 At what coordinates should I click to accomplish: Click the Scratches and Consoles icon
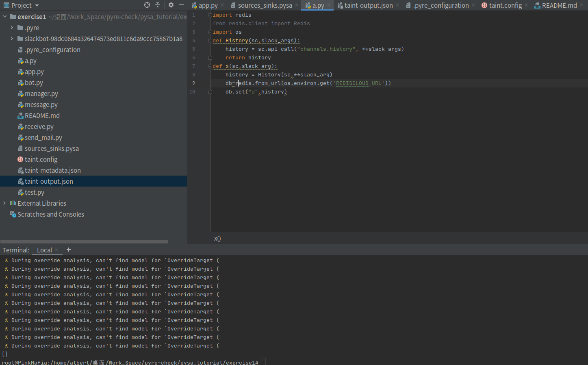point(13,214)
